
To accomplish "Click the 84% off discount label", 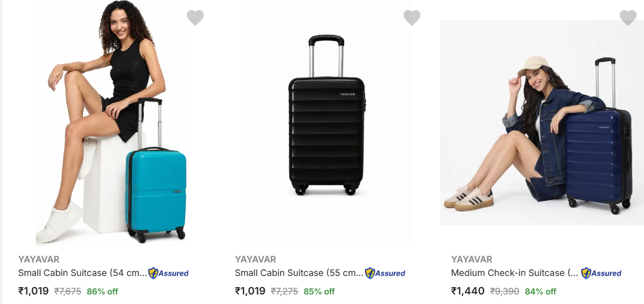I will coord(541,292).
